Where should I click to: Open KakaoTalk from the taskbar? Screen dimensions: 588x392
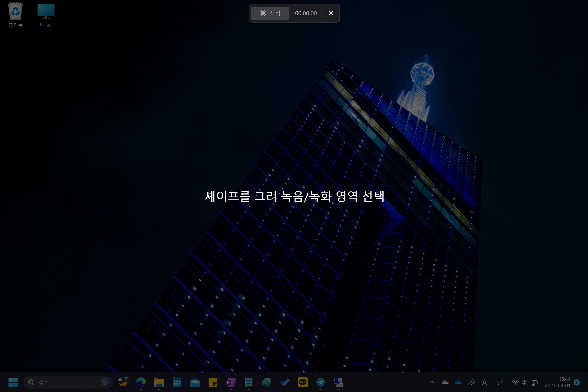(302, 382)
